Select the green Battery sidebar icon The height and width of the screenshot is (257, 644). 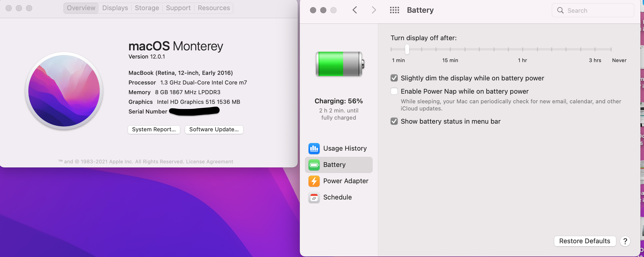[x=314, y=165]
